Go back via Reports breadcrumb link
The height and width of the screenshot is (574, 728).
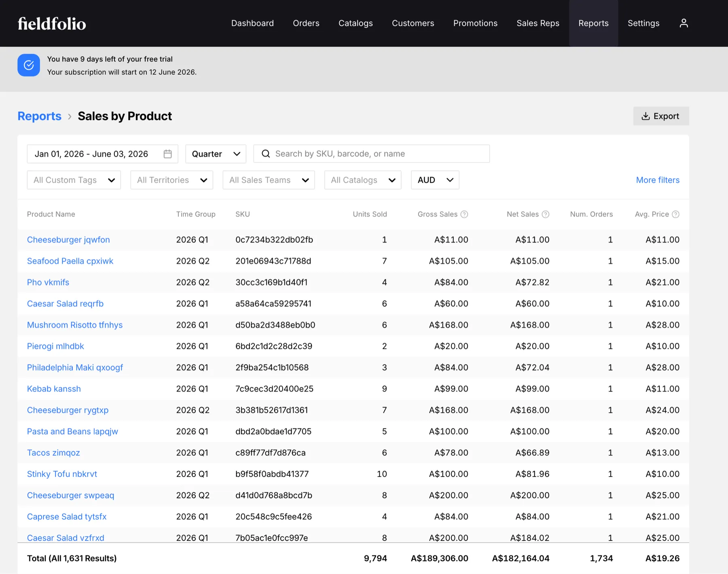[40, 116]
